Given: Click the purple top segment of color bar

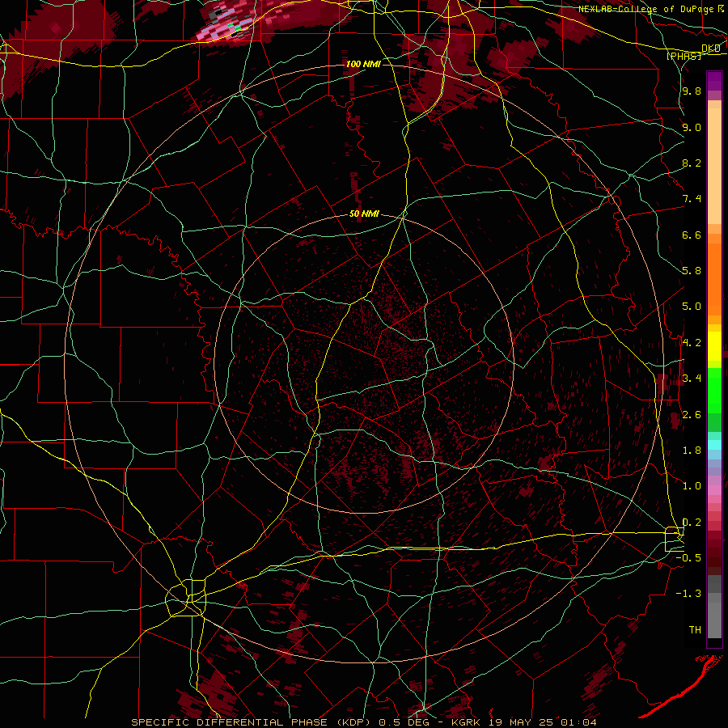Looking at the screenshot, I should 714,81.
